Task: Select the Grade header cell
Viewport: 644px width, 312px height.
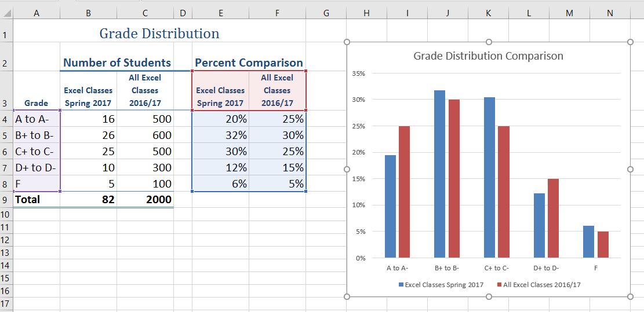Action: point(37,91)
